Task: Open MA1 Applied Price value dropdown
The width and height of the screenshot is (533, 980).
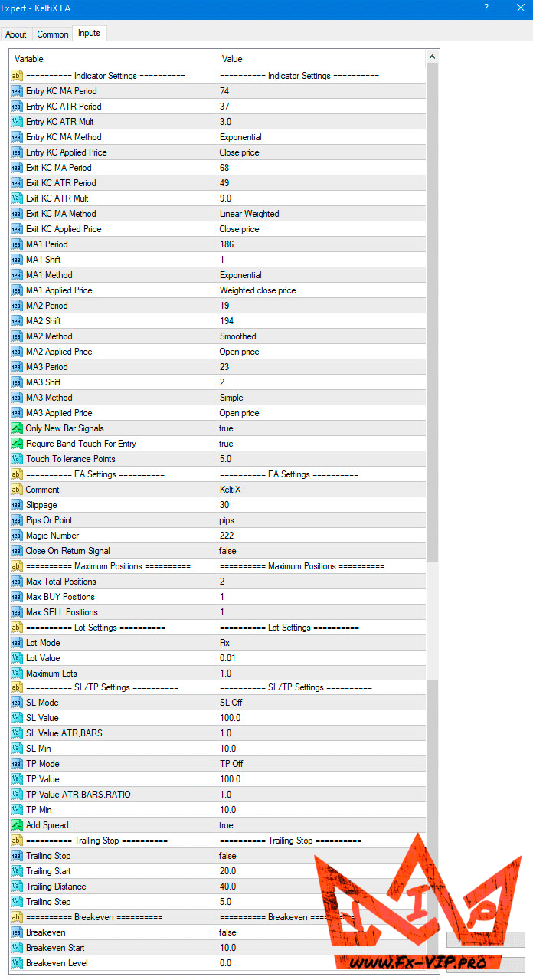Action: pyautogui.click(x=320, y=290)
